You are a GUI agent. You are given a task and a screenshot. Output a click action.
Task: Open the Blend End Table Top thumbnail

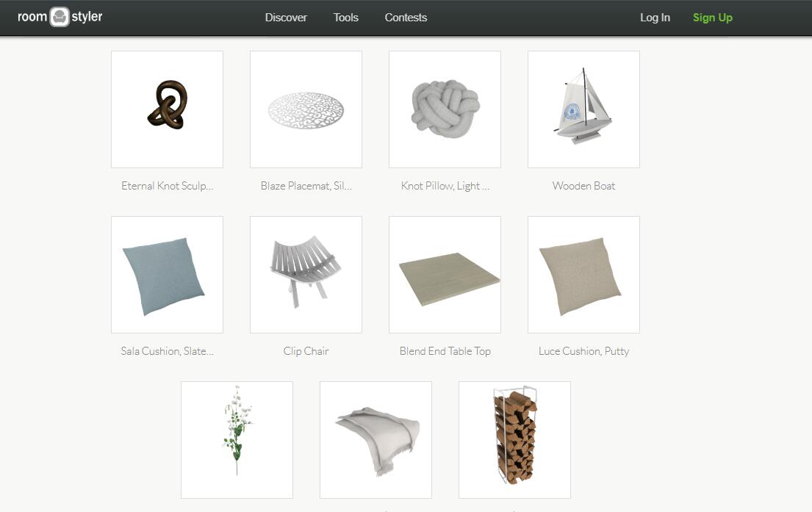click(x=445, y=275)
